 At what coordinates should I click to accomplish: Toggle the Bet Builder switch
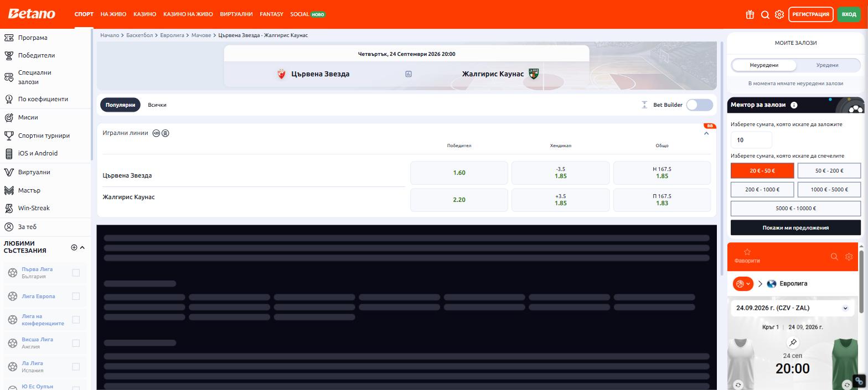point(699,105)
